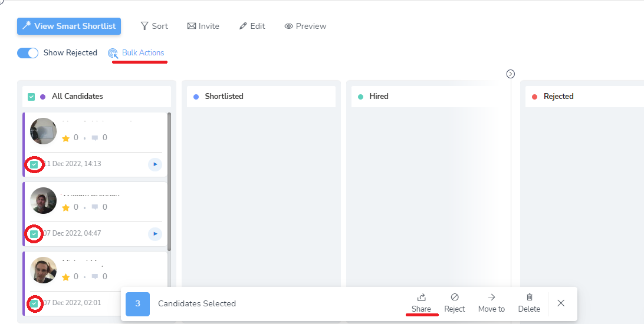Play the video of the 04:47 candidate
The image size is (644, 324).
(x=155, y=234)
